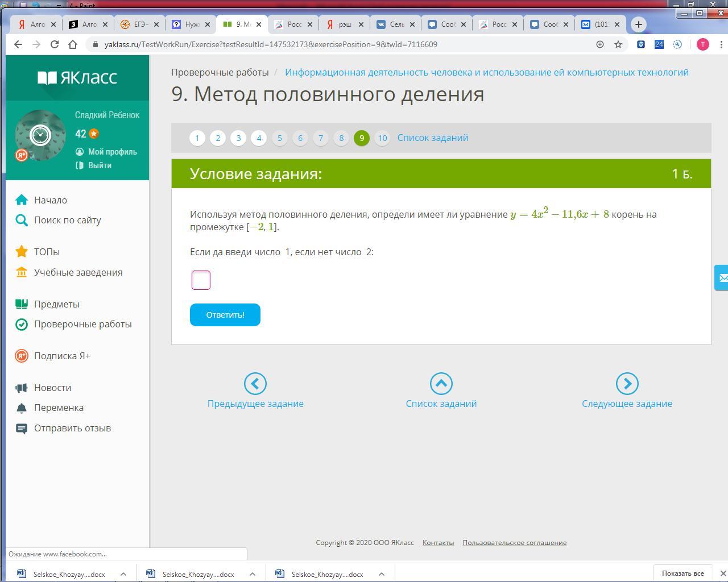
Task: Expand third Selskoe_Khozyay docx download menu
Action: (x=382, y=574)
